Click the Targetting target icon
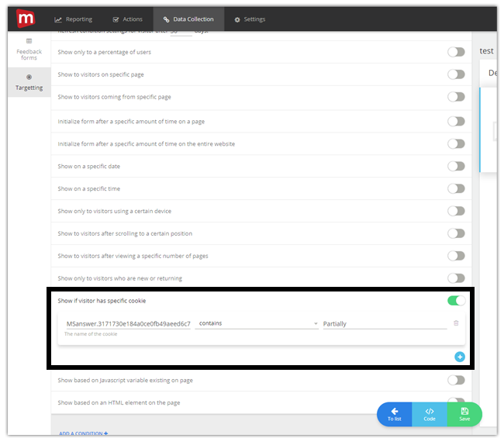504x445 pixels. (x=29, y=77)
